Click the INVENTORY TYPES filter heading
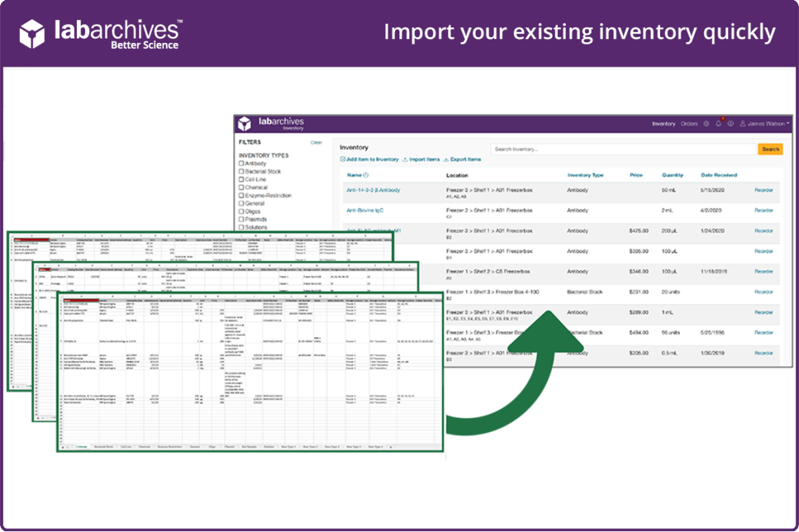Viewport: 799px width, 532px height. click(263, 155)
